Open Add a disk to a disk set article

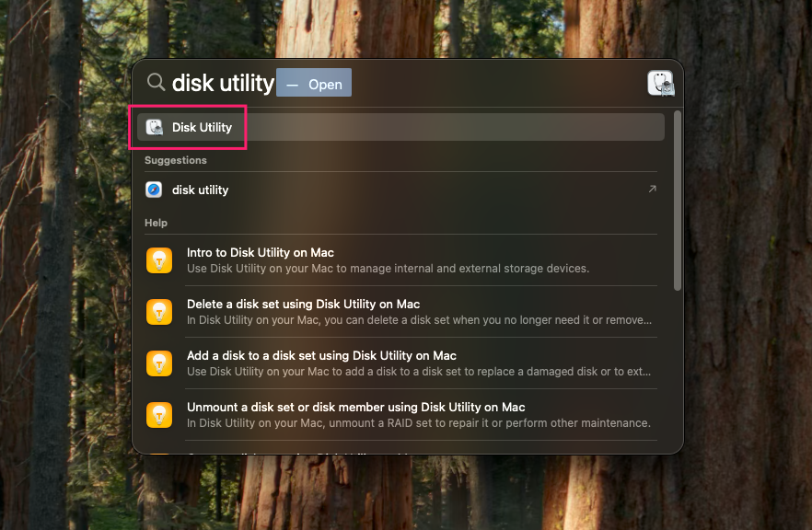[400, 363]
